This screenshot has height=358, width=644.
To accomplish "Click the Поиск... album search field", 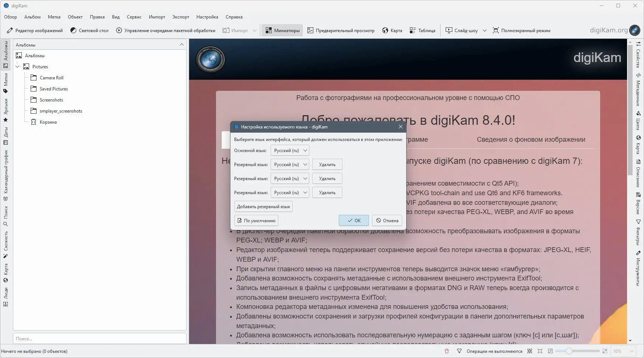I will click(100, 338).
